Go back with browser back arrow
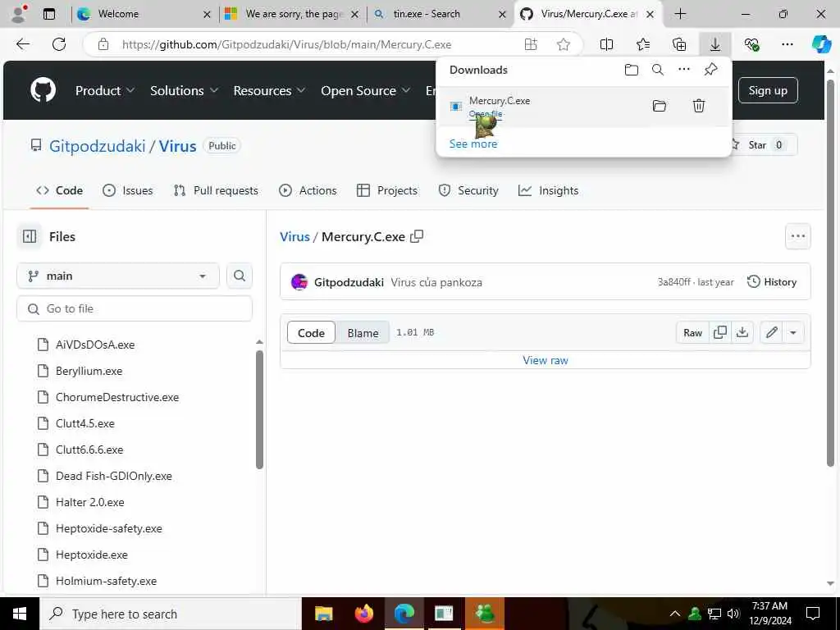This screenshot has width=840, height=630. [x=23, y=44]
